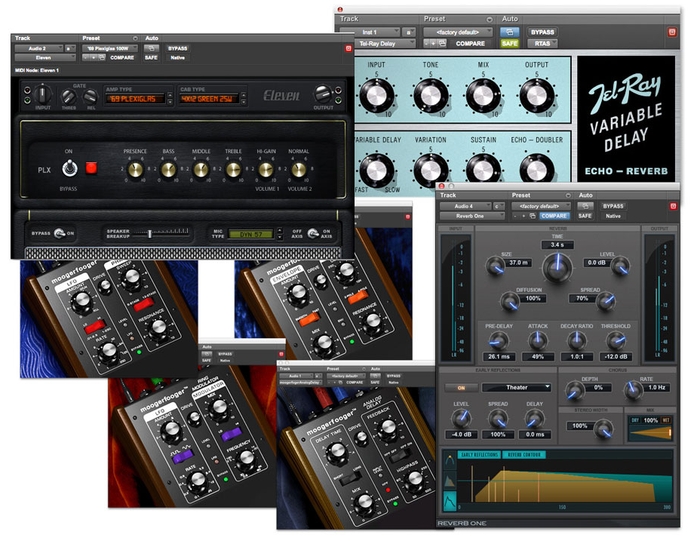Flip the PLX amp ON/BYPASS toggle switch
The width and height of the screenshot is (700, 541).
click(x=69, y=168)
